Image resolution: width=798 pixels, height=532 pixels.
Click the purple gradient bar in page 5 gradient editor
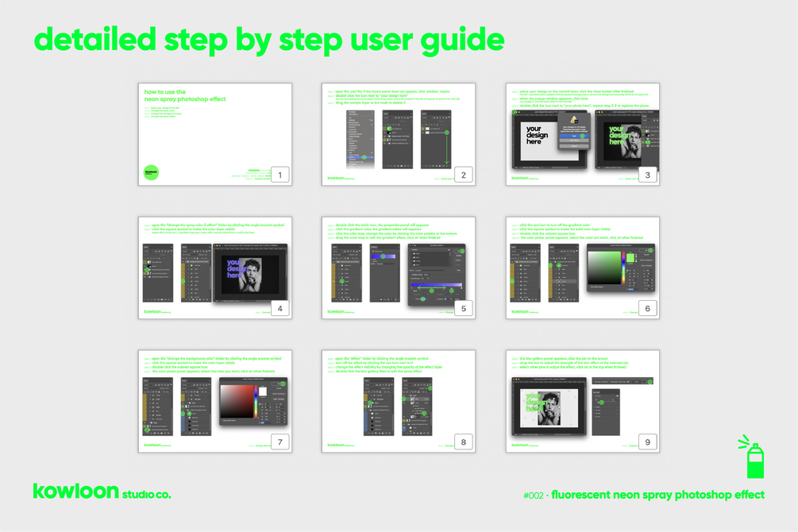[x=436, y=286]
